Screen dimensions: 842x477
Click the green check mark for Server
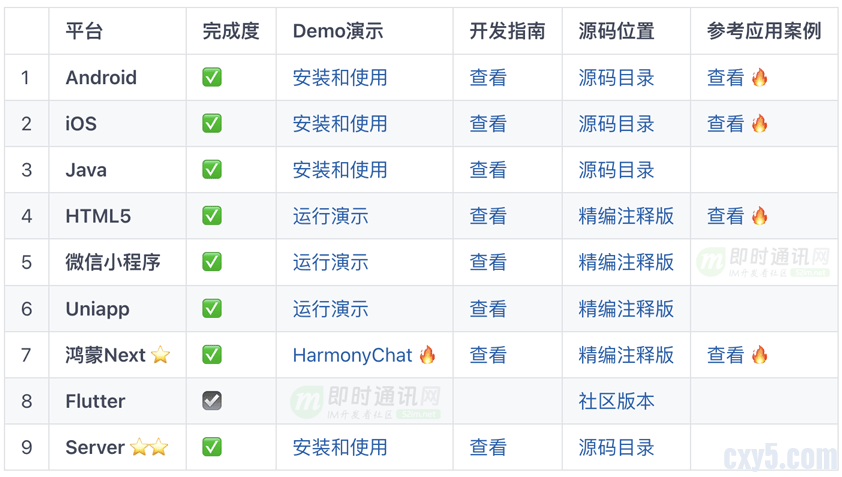tap(212, 447)
